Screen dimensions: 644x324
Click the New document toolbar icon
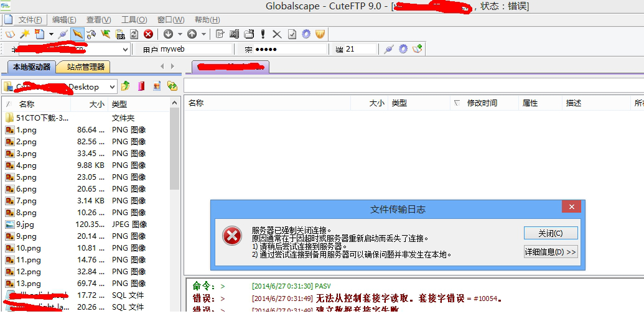click(39, 34)
